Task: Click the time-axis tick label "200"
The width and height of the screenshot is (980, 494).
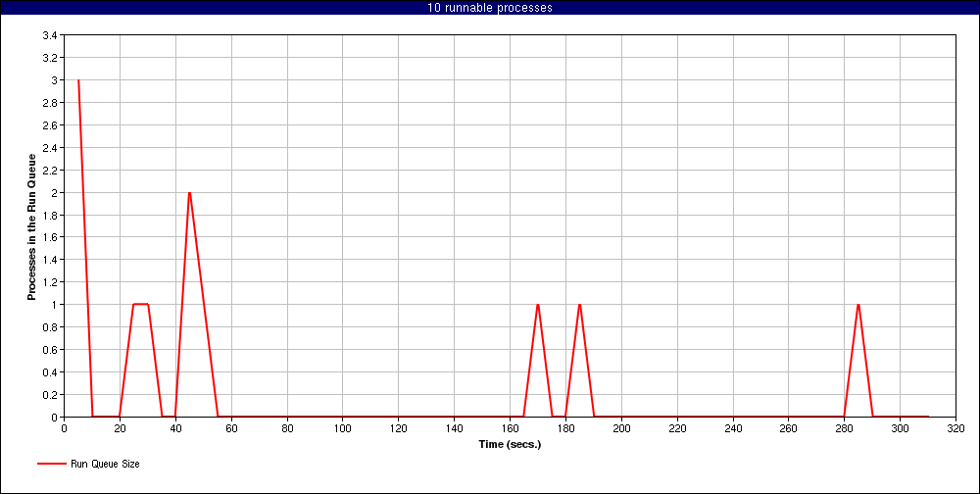Action: pyautogui.click(x=621, y=428)
